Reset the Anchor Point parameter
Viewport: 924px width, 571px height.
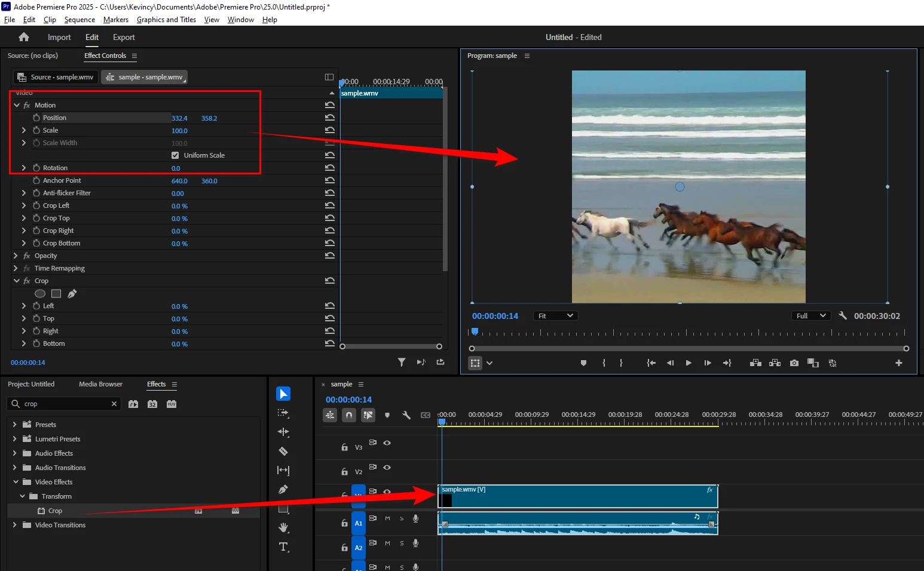(330, 180)
